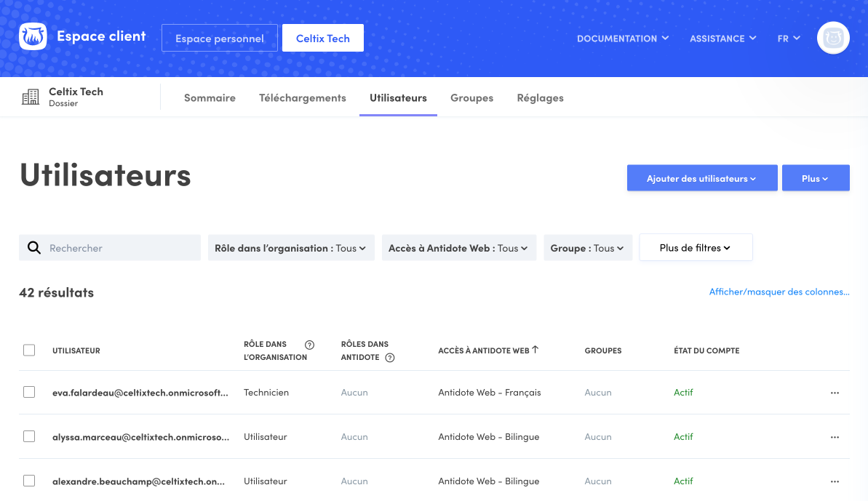Go to the Sommaire tab
Image resolution: width=868 pixels, height=501 pixels.
[x=210, y=98]
